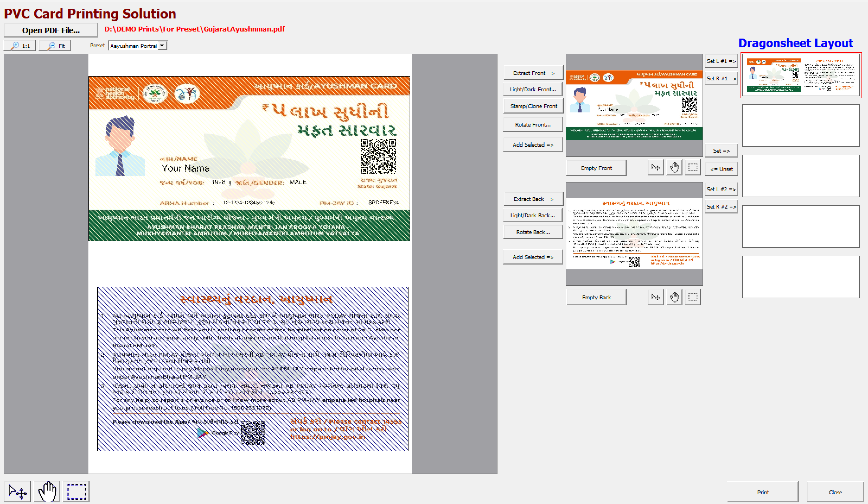
Task: Click Add Selected for front card
Action: (532, 144)
